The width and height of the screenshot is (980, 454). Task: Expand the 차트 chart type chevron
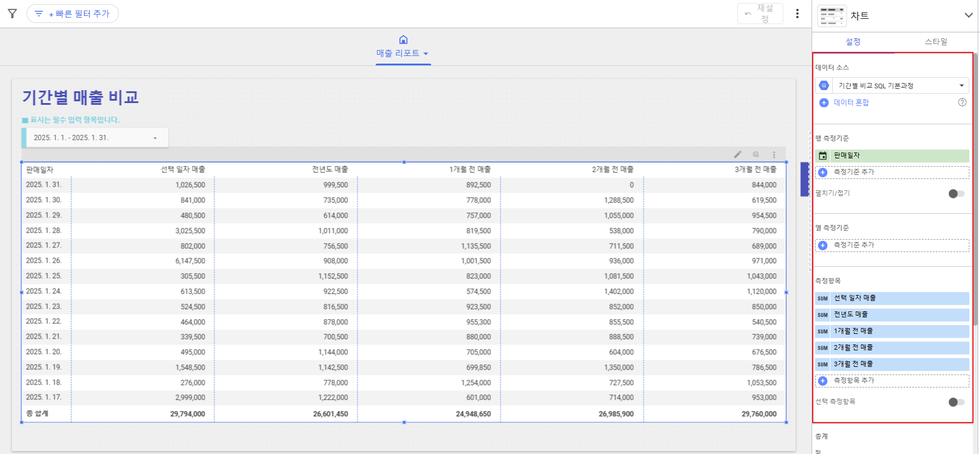(x=968, y=15)
